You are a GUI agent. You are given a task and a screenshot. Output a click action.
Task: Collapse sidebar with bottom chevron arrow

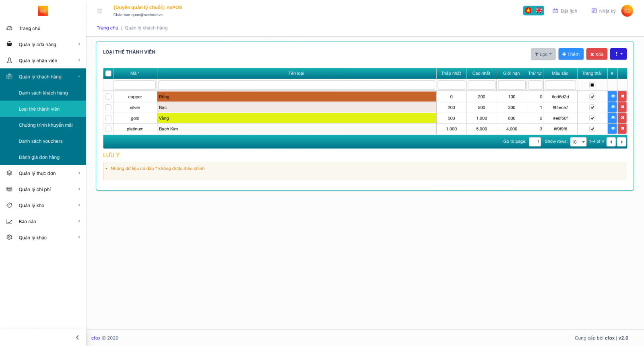pyautogui.click(x=77, y=338)
